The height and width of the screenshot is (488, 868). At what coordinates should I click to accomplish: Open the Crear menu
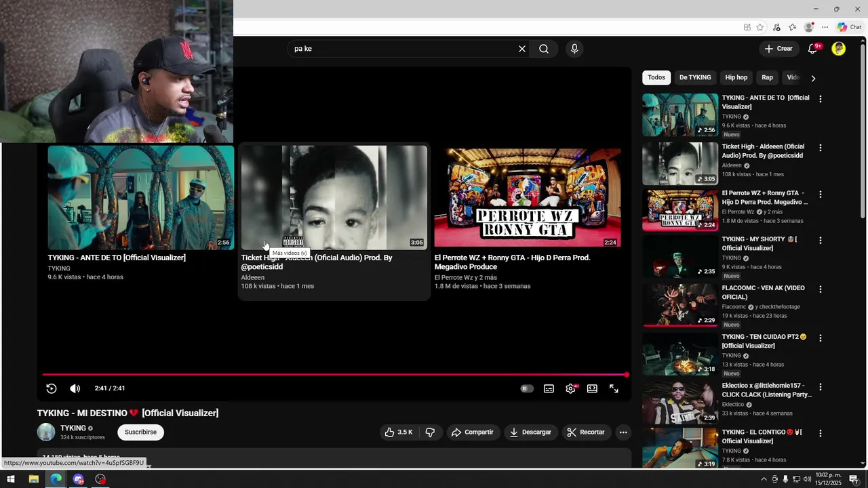click(x=778, y=49)
